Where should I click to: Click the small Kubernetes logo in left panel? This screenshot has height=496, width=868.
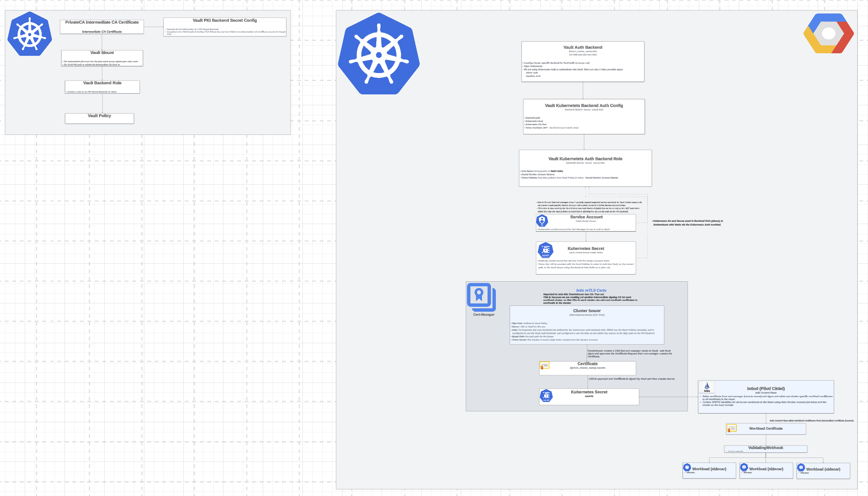[30, 34]
